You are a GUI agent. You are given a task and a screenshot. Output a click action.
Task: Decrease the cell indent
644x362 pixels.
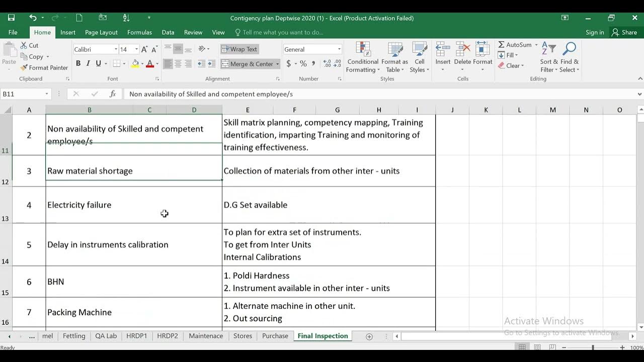coord(201,64)
